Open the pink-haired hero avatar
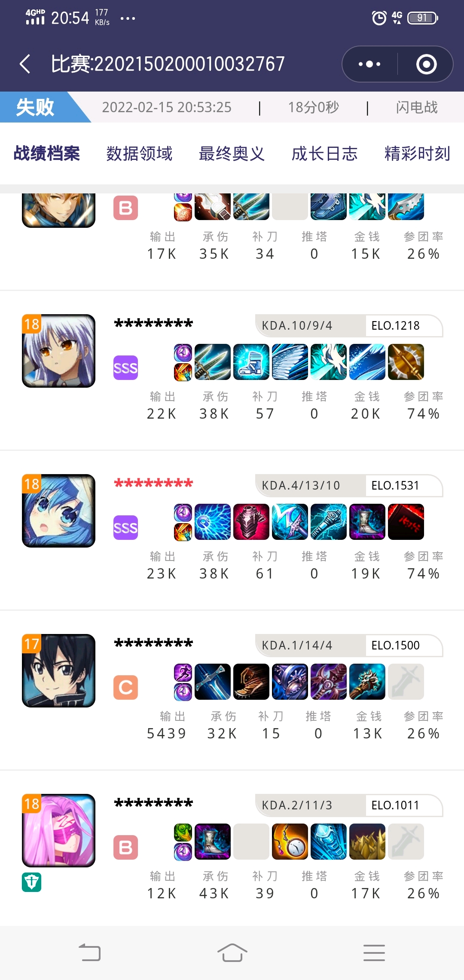Image resolution: width=464 pixels, height=980 pixels. (x=58, y=830)
